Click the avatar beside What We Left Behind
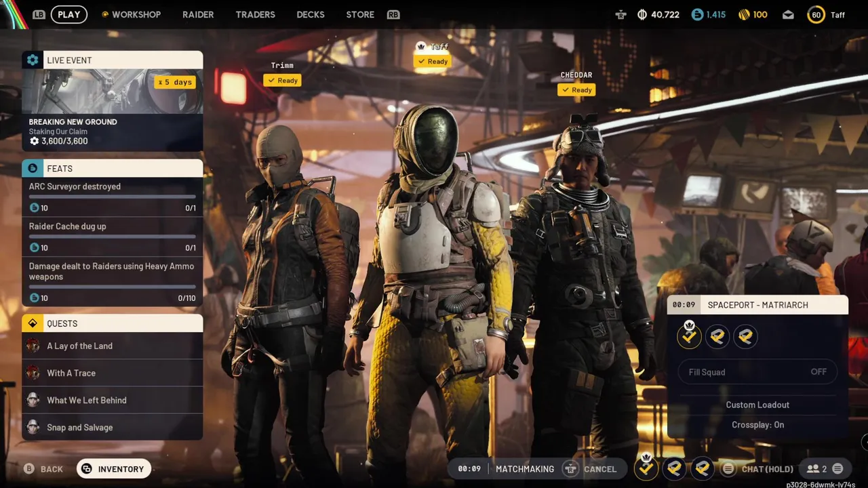Image resolution: width=868 pixels, height=488 pixels. pyautogui.click(x=33, y=400)
